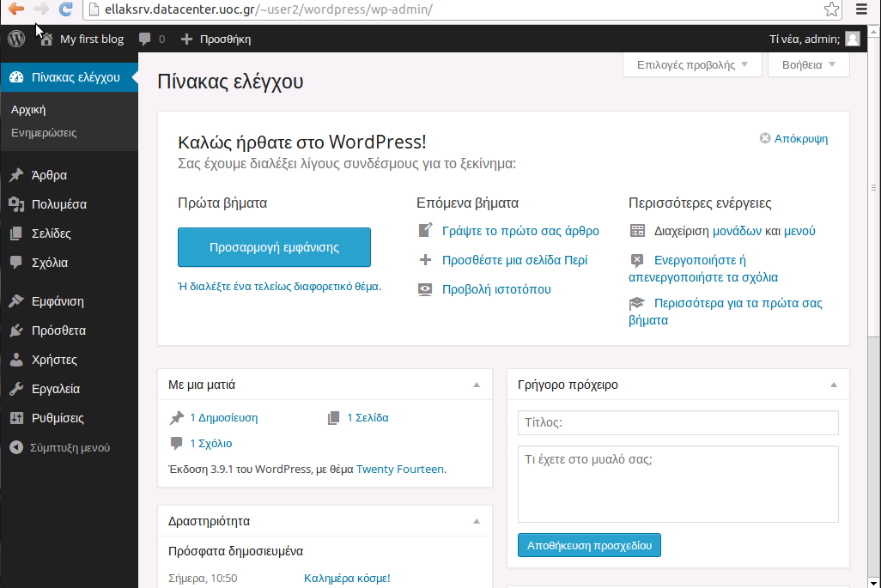Expand the Επιλογές προβολής screen options
The width and height of the screenshot is (881, 588).
(x=692, y=65)
